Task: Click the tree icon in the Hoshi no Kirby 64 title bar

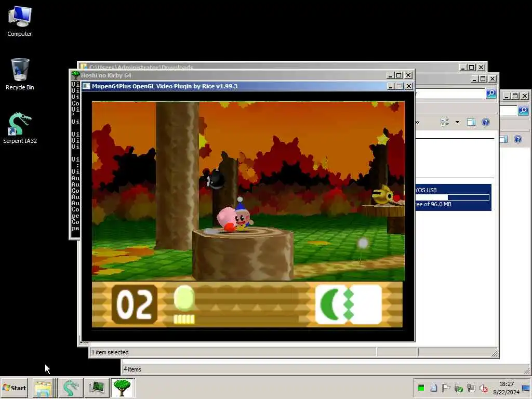Action: coord(75,75)
